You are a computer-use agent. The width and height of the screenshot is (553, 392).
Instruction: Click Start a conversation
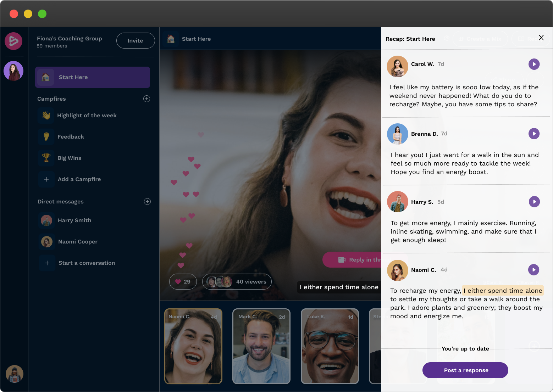tap(87, 263)
